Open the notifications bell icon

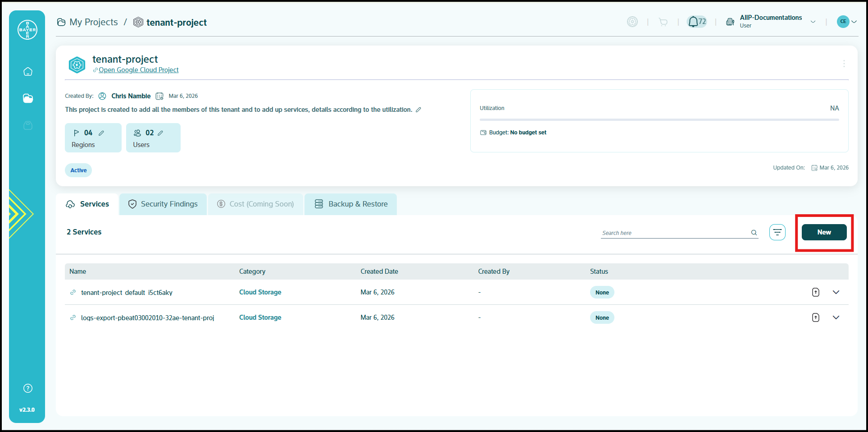[x=694, y=22]
